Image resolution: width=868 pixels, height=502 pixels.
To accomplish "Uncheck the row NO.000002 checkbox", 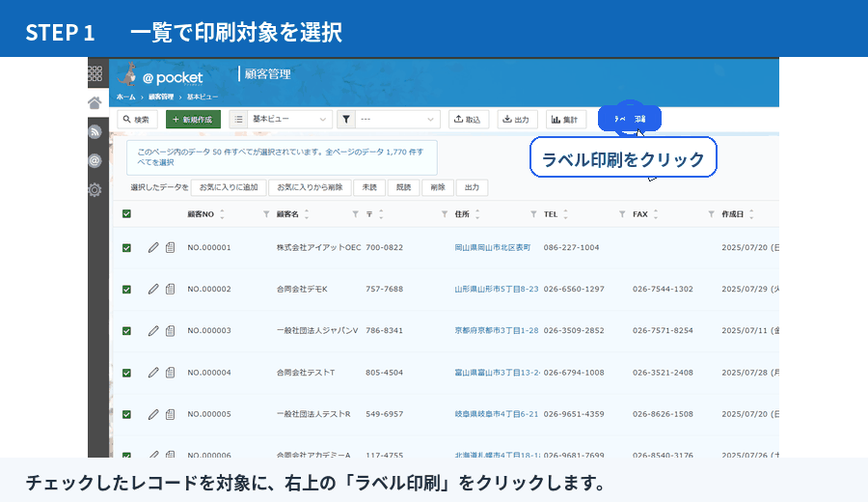I will tap(126, 290).
